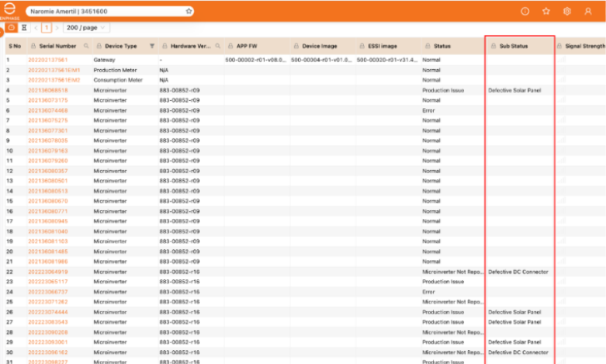Click the Enphase logo
Image resolution: width=606 pixels, height=364 pixels.
click(x=9, y=10)
